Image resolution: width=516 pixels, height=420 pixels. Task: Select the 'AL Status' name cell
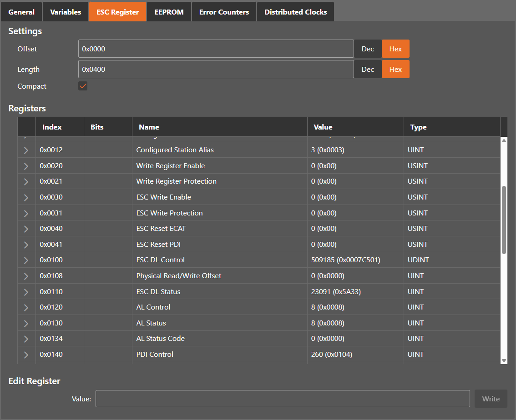[219, 323]
